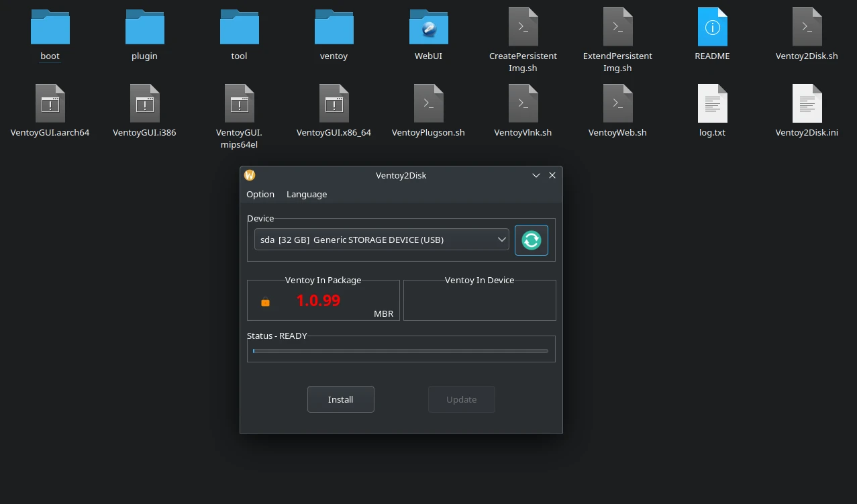The image size is (857, 504).
Task: Select VentoyPlugson.sh script file
Action: [x=429, y=103]
